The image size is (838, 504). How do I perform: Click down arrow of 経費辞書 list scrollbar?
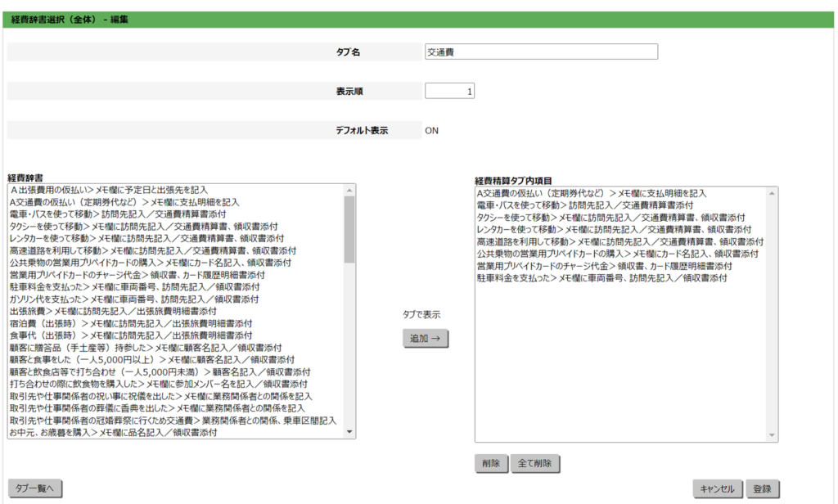pyautogui.click(x=349, y=432)
